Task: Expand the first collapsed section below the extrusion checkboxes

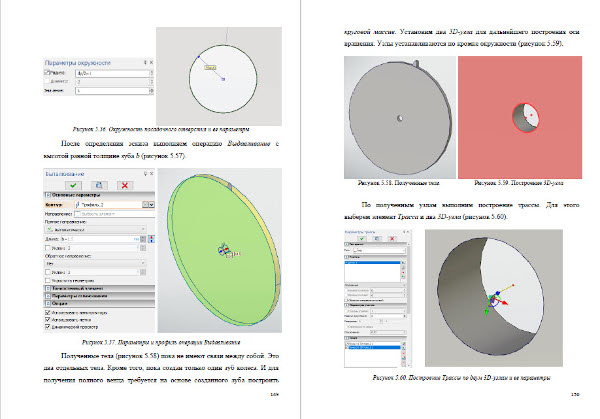Action: pos(48,289)
